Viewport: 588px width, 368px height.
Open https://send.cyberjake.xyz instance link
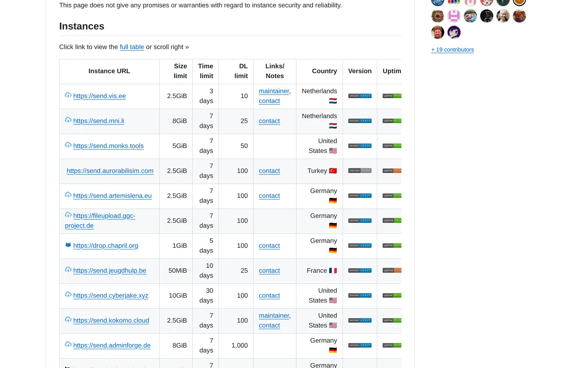111,296
